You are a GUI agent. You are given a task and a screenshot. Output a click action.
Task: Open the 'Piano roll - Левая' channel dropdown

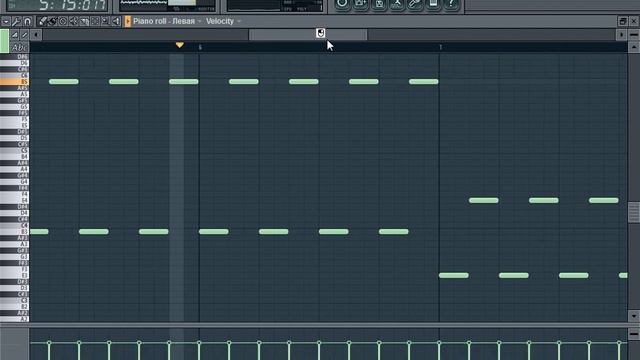point(167,21)
